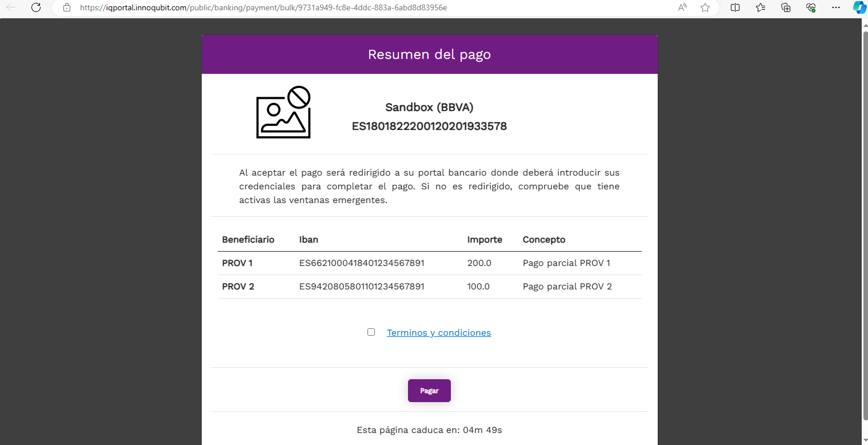
Task: Select the PROV 1 payment row
Action: coord(429,263)
